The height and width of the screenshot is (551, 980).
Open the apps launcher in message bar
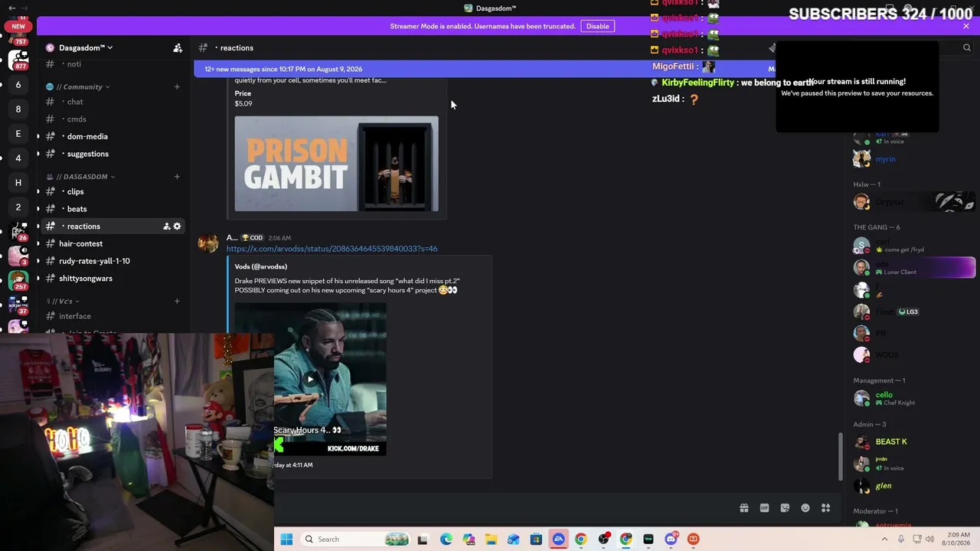pyautogui.click(x=826, y=508)
